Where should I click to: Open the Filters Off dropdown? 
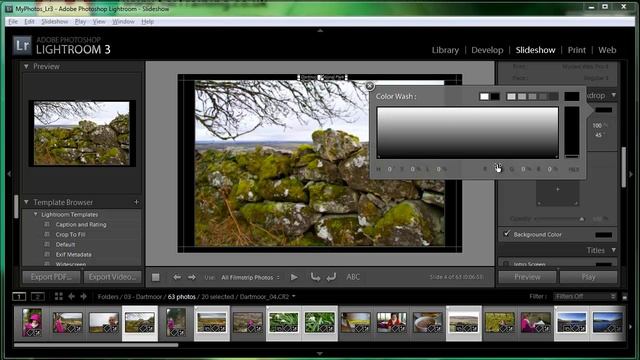(x=584, y=297)
